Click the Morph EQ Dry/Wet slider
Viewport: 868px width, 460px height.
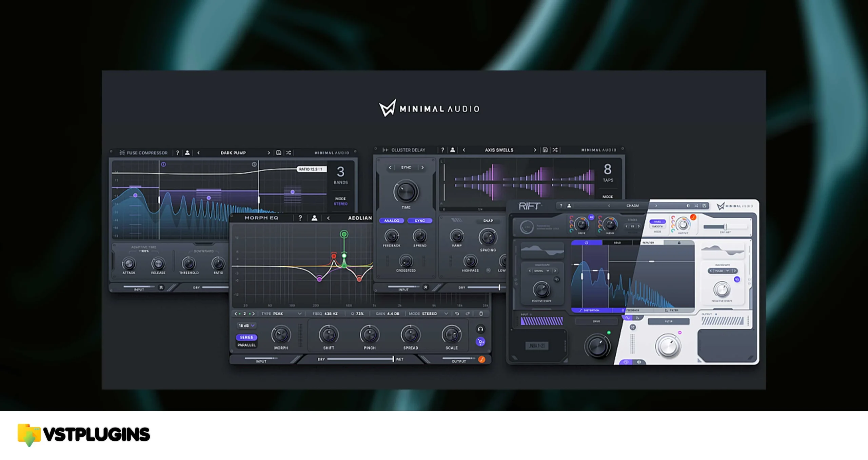point(360,359)
